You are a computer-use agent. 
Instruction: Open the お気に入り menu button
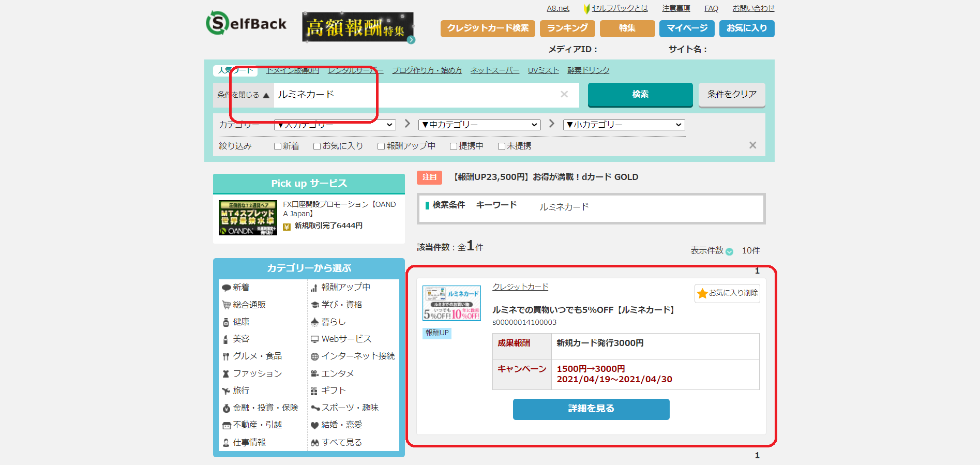pyautogui.click(x=747, y=28)
